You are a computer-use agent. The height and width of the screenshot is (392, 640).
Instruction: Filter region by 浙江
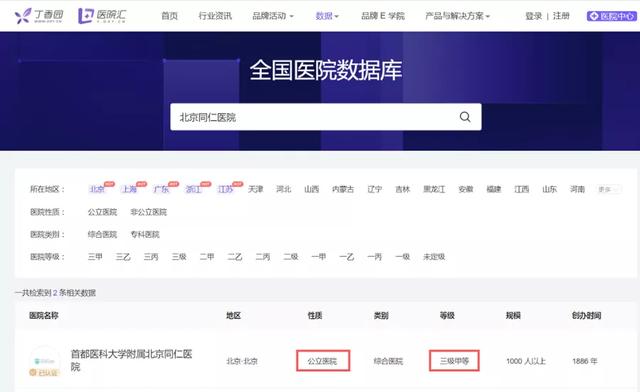193,189
